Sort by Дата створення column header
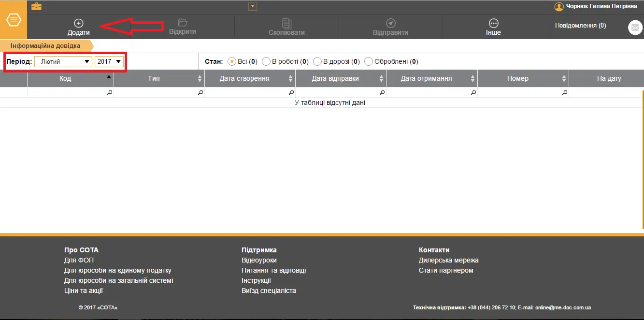 250,78
